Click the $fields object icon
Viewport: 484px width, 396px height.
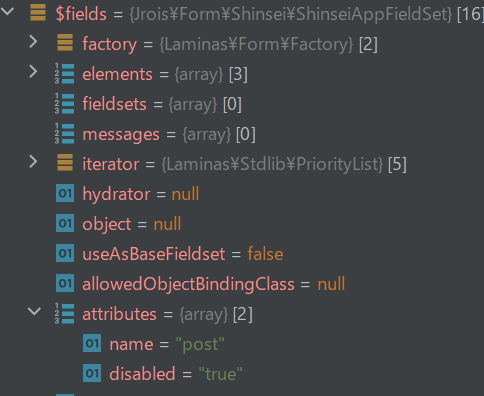coord(38,13)
